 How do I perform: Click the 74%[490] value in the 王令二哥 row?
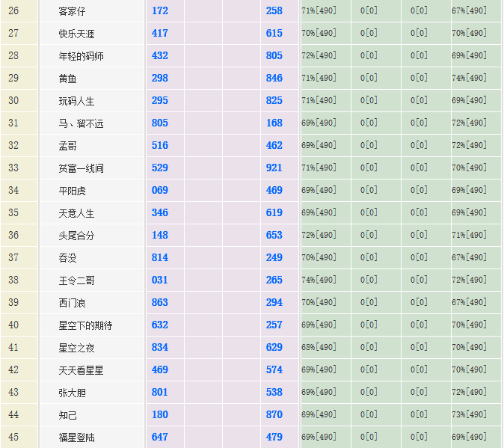click(319, 280)
